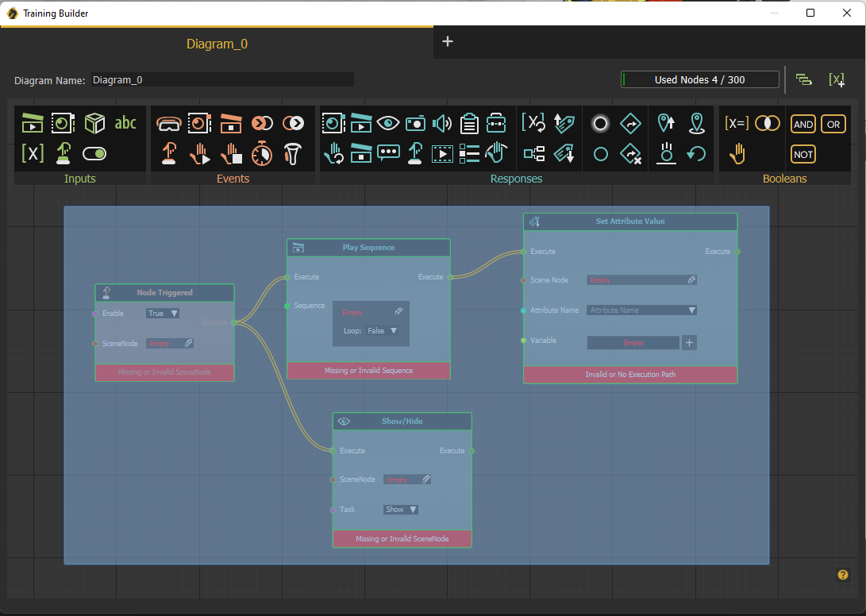
Task: Click the SceneNode picker icon in Show/Hide
Action: (x=425, y=479)
